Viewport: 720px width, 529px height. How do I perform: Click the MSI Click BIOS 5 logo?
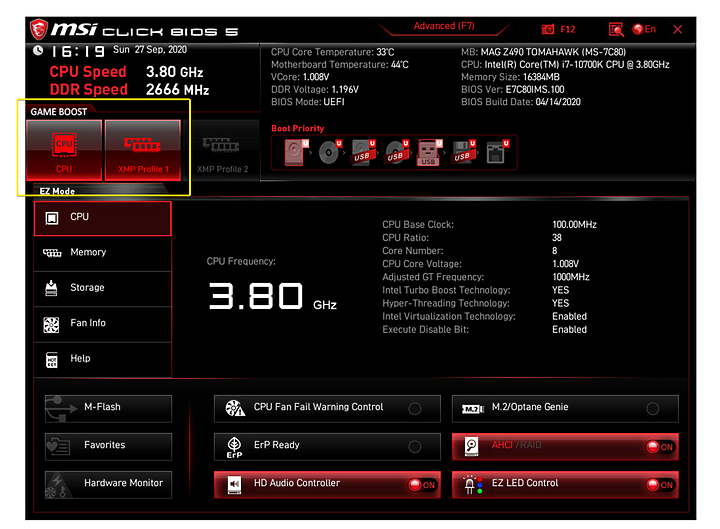tap(134, 30)
